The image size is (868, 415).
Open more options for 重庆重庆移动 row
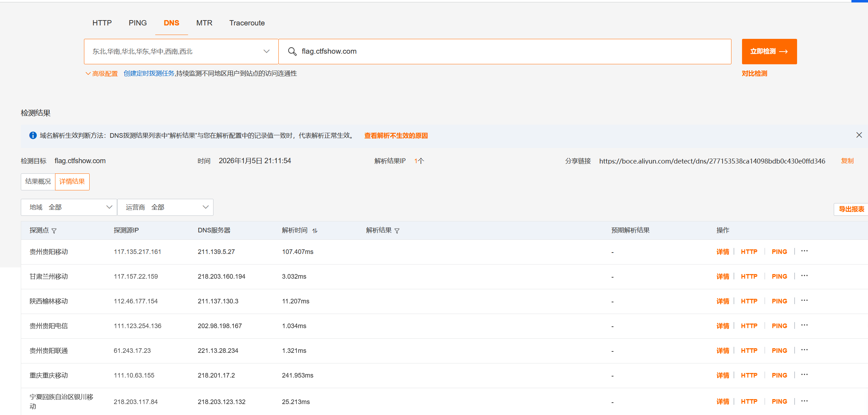(804, 375)
